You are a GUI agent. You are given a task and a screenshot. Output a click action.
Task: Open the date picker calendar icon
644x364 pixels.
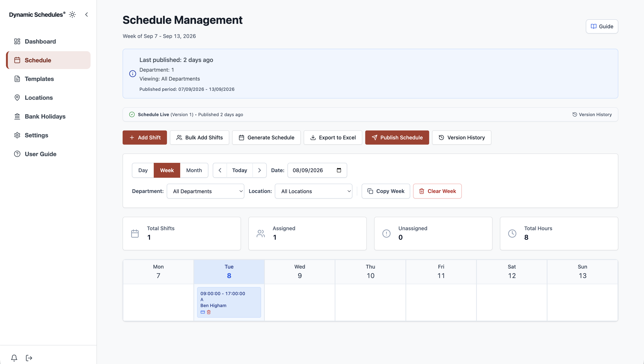339,170
